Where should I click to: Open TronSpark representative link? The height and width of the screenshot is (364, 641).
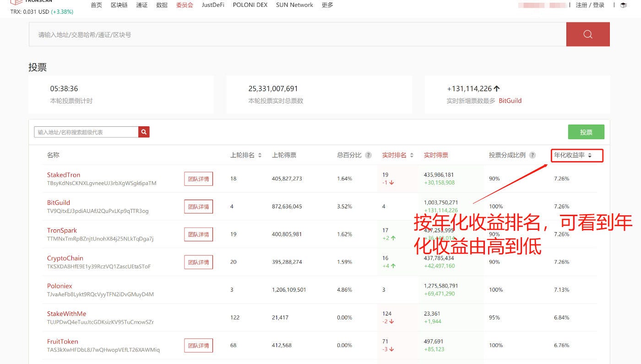click(62, 230)
